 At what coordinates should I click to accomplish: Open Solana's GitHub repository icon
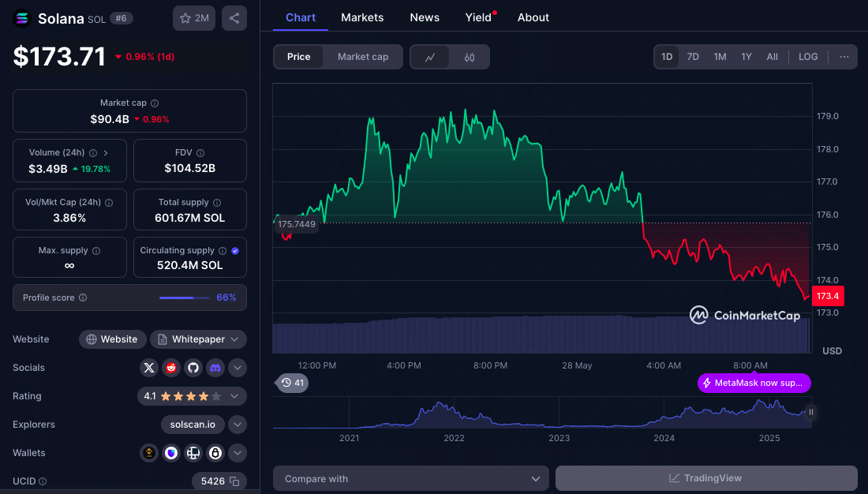(x=193, y=368)
